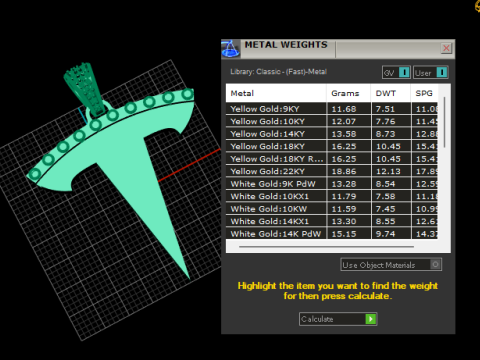The height and width of the screenshot is (360, 480).
Task: Click the horizontal scrollbar of metals table
Action: (326, 247)
